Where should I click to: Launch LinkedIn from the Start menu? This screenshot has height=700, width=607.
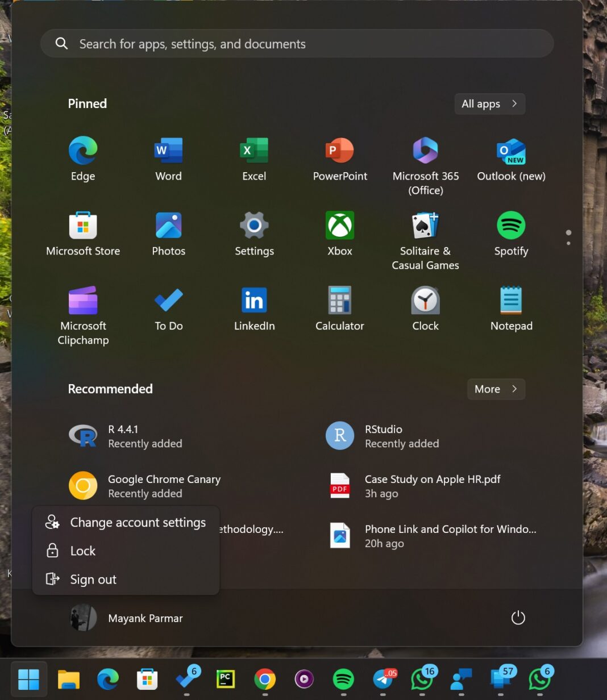pos(253,307)
